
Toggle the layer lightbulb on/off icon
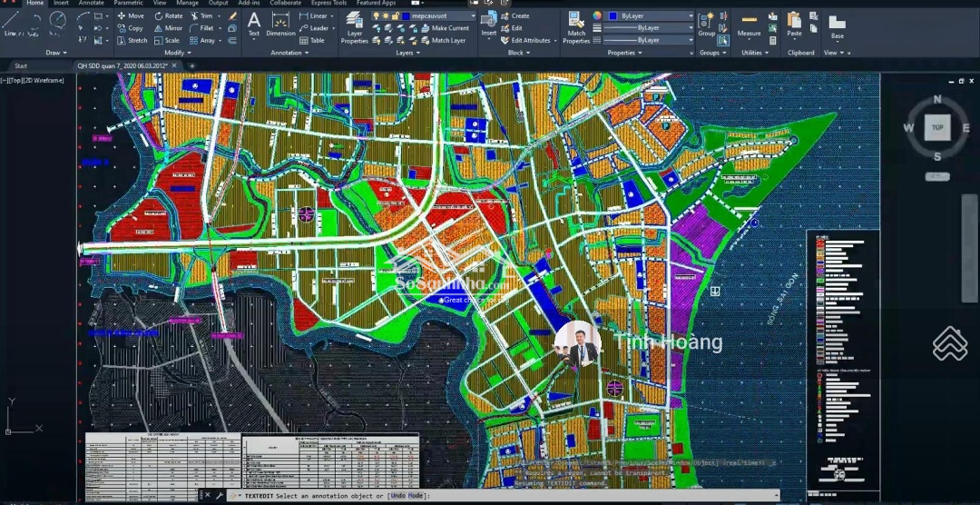[377, 16]
